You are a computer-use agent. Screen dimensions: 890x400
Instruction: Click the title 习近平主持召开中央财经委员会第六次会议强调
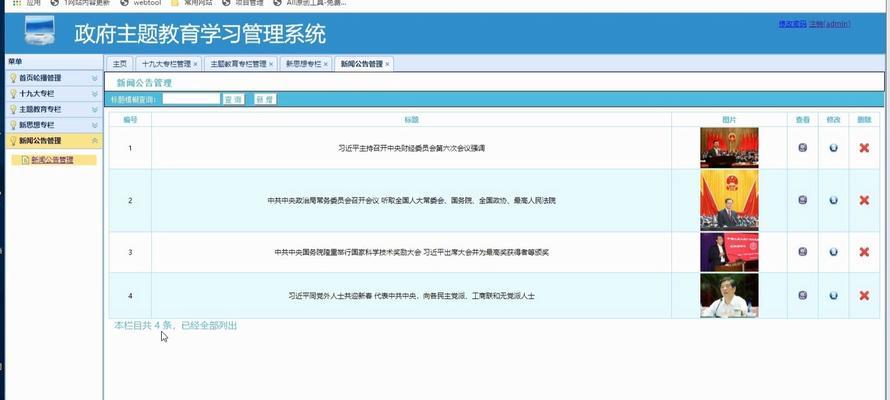click(412, 148)
